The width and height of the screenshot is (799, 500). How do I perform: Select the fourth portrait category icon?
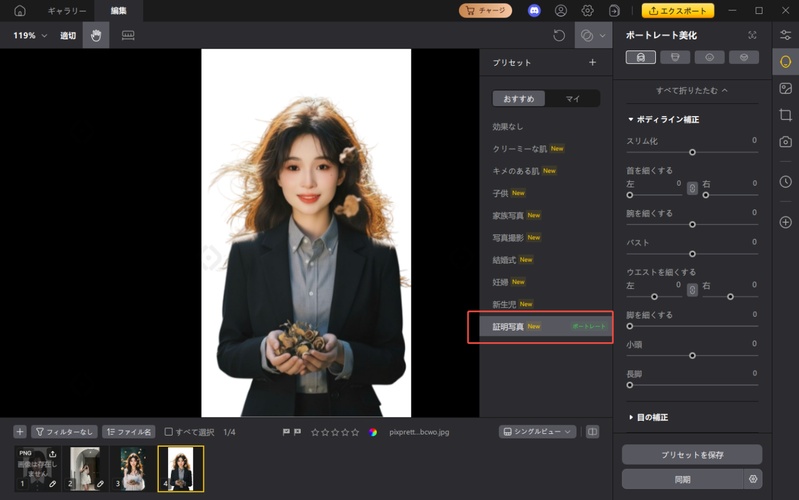744,57
